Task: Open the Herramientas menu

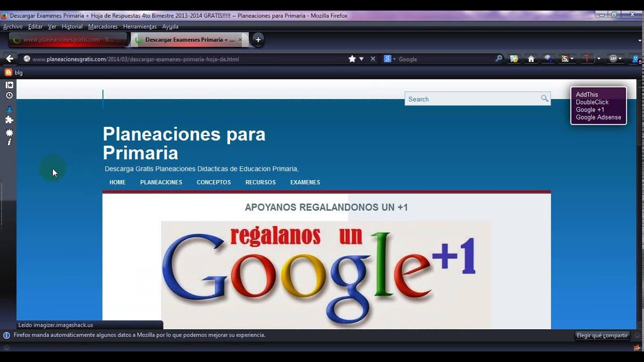Action: point(139,26)
